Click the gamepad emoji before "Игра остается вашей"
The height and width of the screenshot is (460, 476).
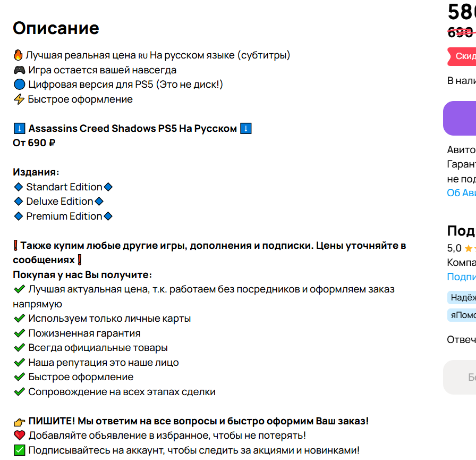(x=19, y=70)
